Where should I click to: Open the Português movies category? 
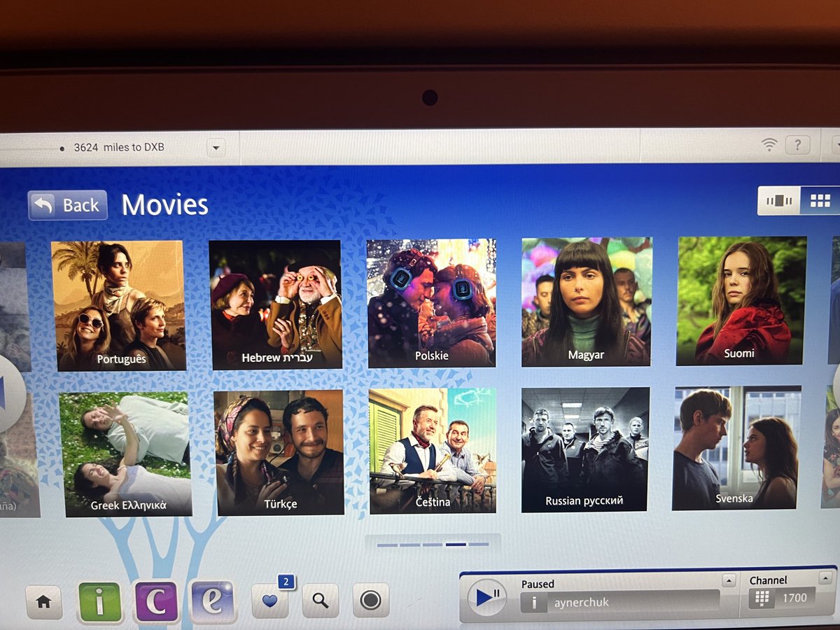coord(118,305)
